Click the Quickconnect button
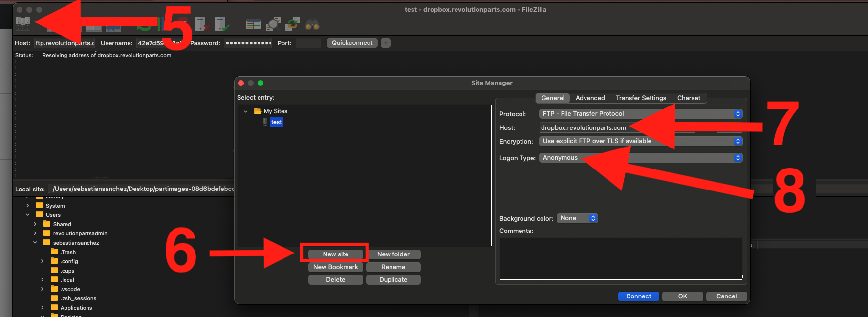868x317 pixels. coord(352,43)
